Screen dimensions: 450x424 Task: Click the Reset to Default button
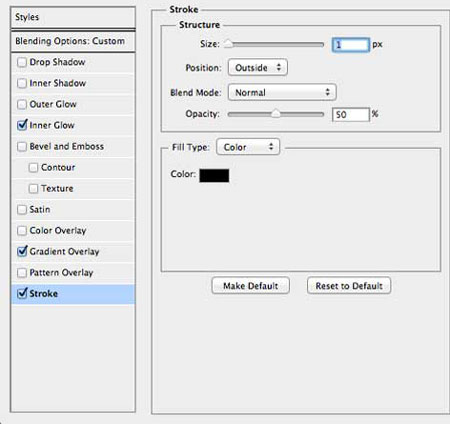point(349,286)
